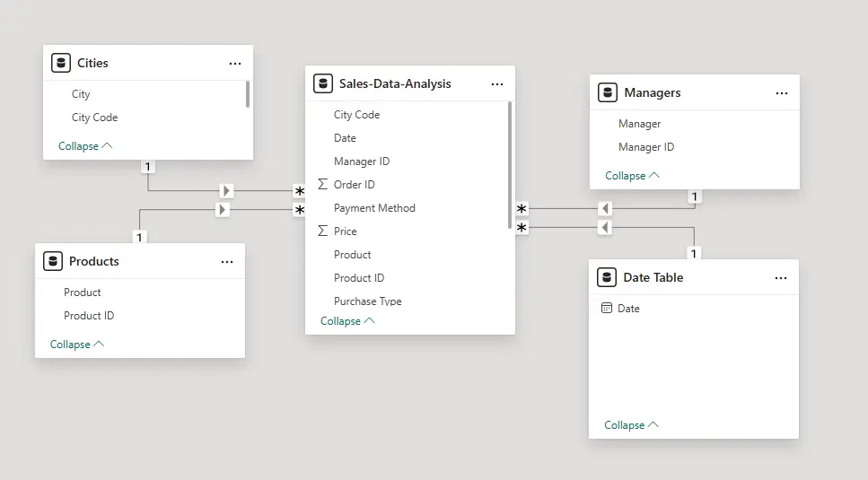This screenshot has height=480, width=868.
Task: Click the lower many-side asterisk on Sales table's right
Action: [522, 227]
